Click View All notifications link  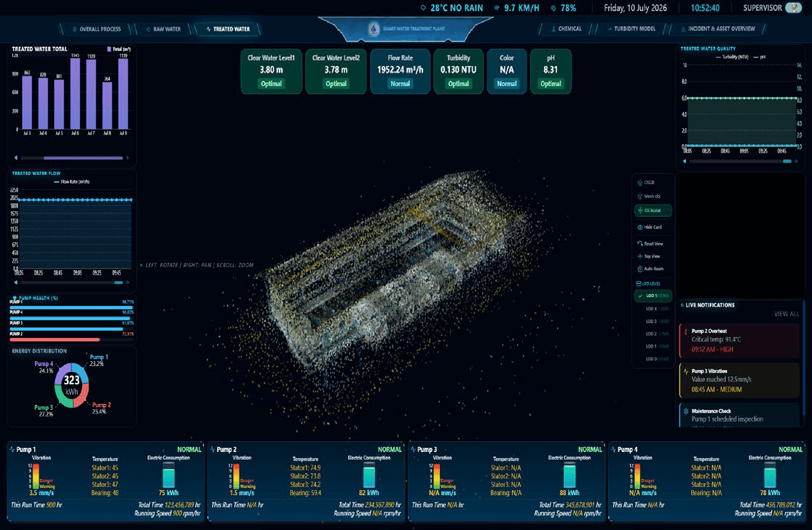(x=786, y=315)
